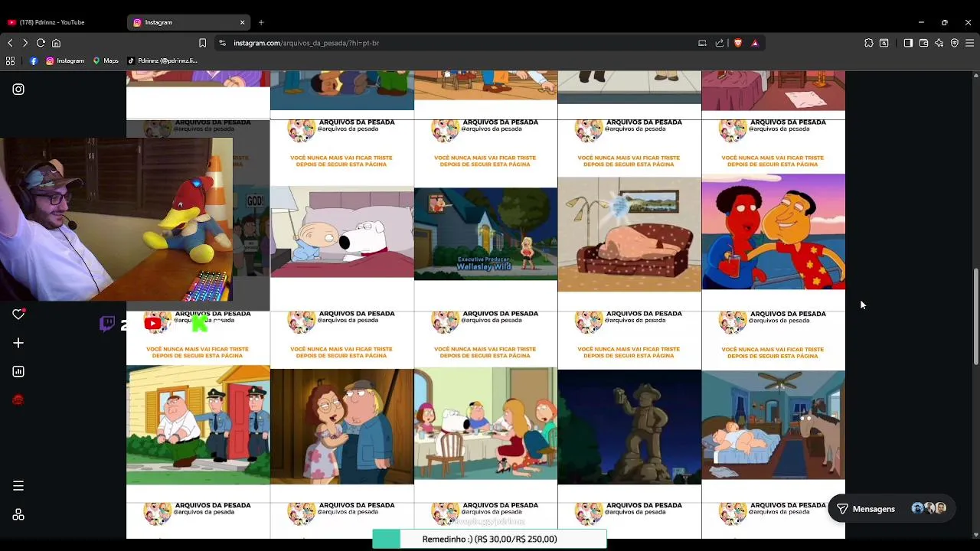Open Instagram notifications heart icon

[x=18, y=314]
